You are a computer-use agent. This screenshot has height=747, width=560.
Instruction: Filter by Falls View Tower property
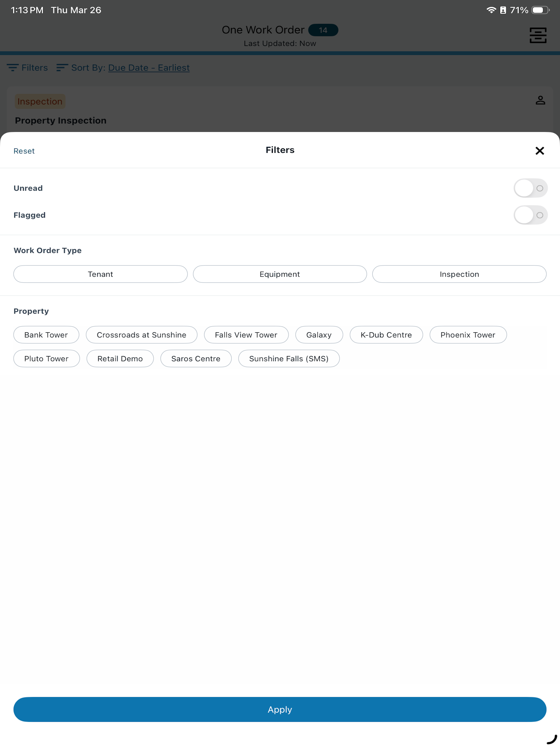click(x=246, y=335)
